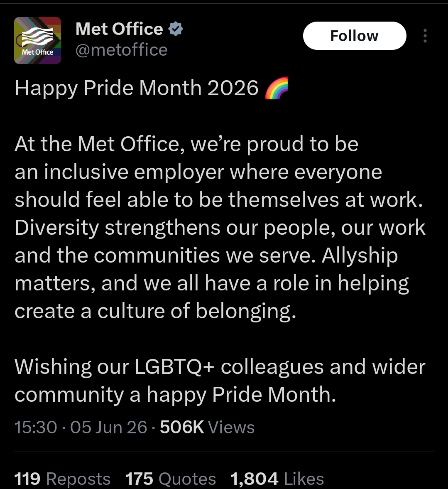Click the rainbow emoji in the post
The width and height of the screenshot is (448, 489).
pyautogui.click(x=277, y=88)
